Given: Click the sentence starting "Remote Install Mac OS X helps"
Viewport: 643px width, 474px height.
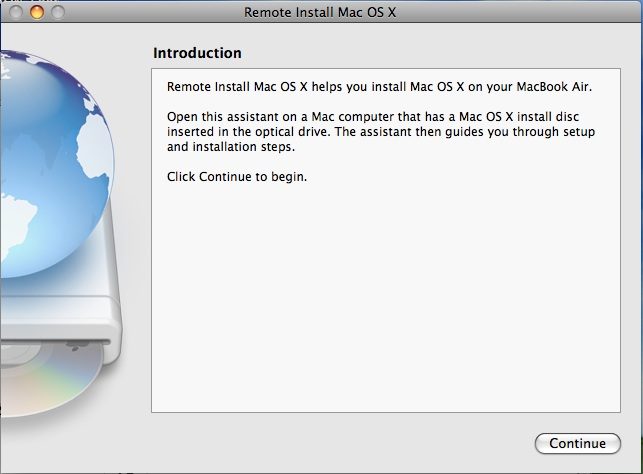Looking at the screenshot, I should click(x=379, y=87).
